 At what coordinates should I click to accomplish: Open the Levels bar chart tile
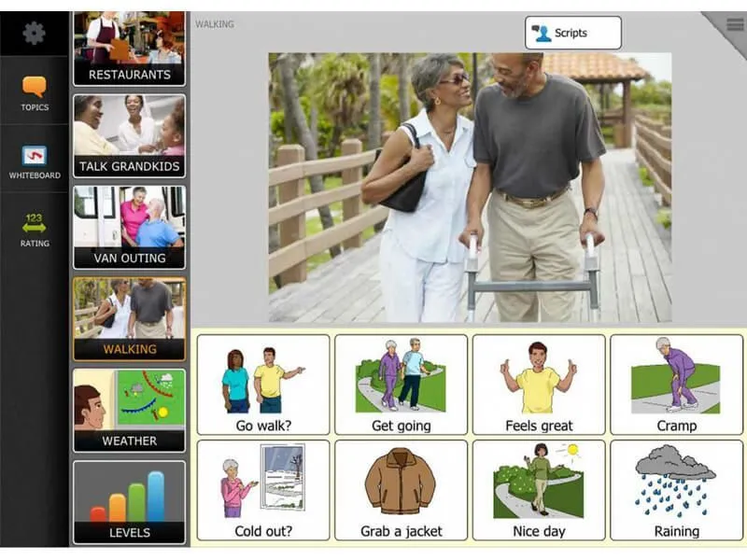129,502
